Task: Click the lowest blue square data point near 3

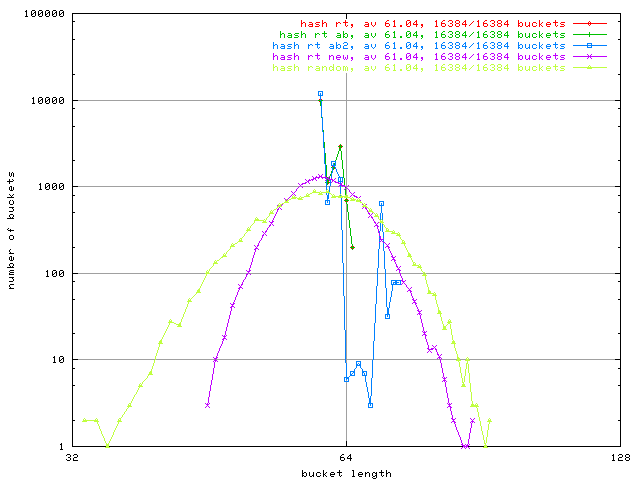Action: [x=370, y=405]
